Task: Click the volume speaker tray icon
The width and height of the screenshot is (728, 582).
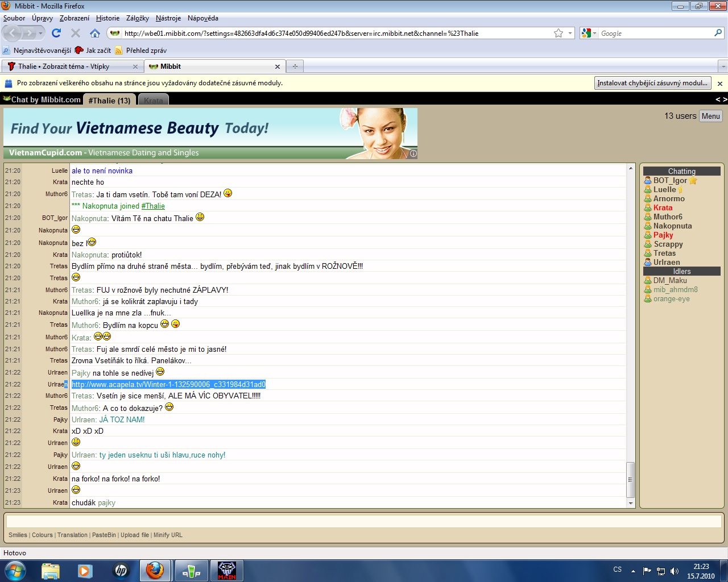Action: (675, 571)
